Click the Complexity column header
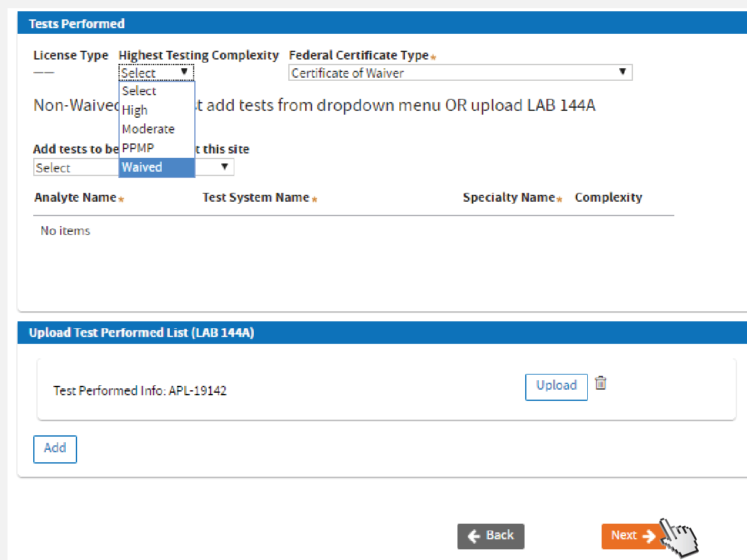 click(608, 197)
